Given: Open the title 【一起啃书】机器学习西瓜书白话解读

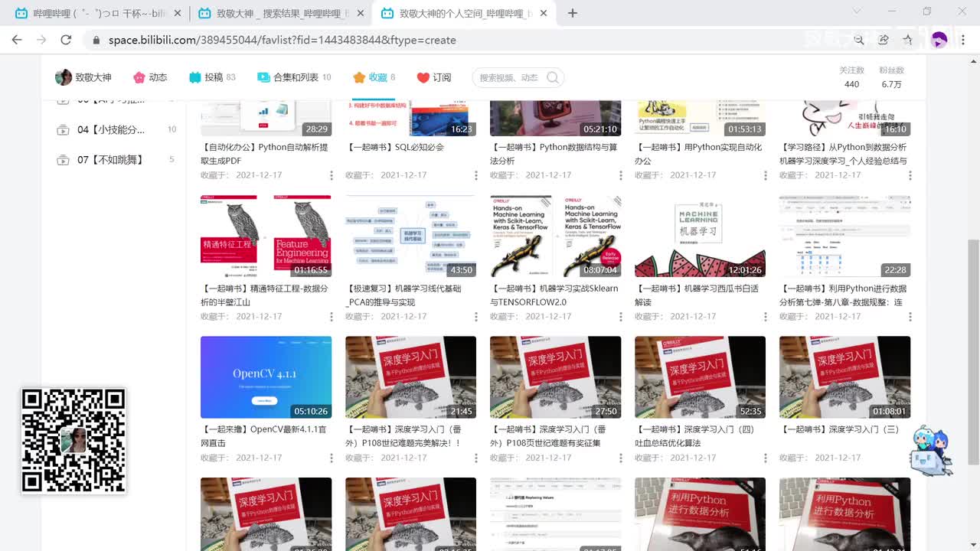Looking at the screenshot, I should [697, 295].
